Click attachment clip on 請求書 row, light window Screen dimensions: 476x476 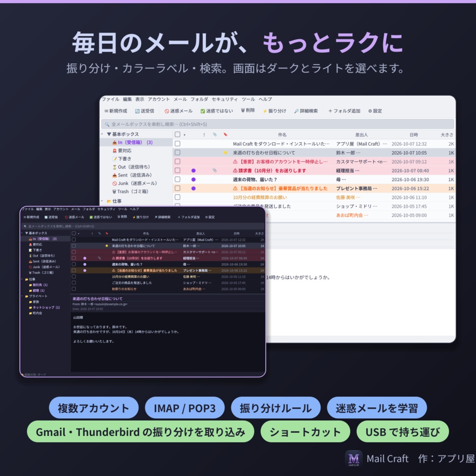[x=215, y=170]
